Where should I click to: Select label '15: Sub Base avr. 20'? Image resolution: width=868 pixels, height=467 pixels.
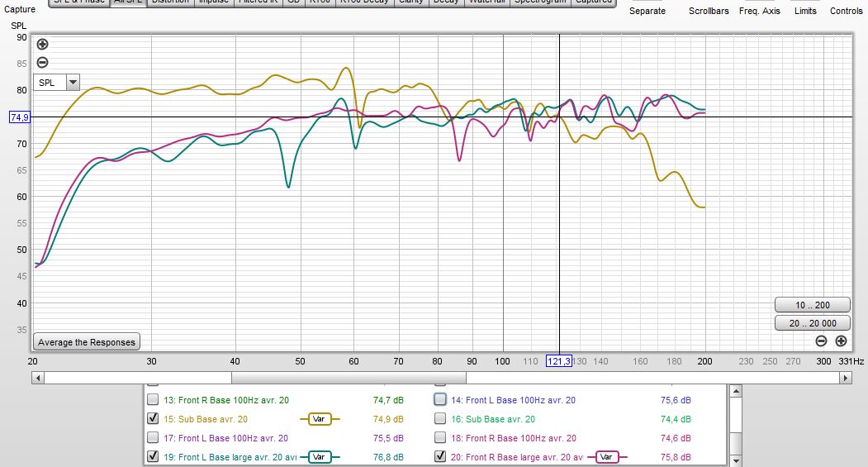(x=206, y=419)
